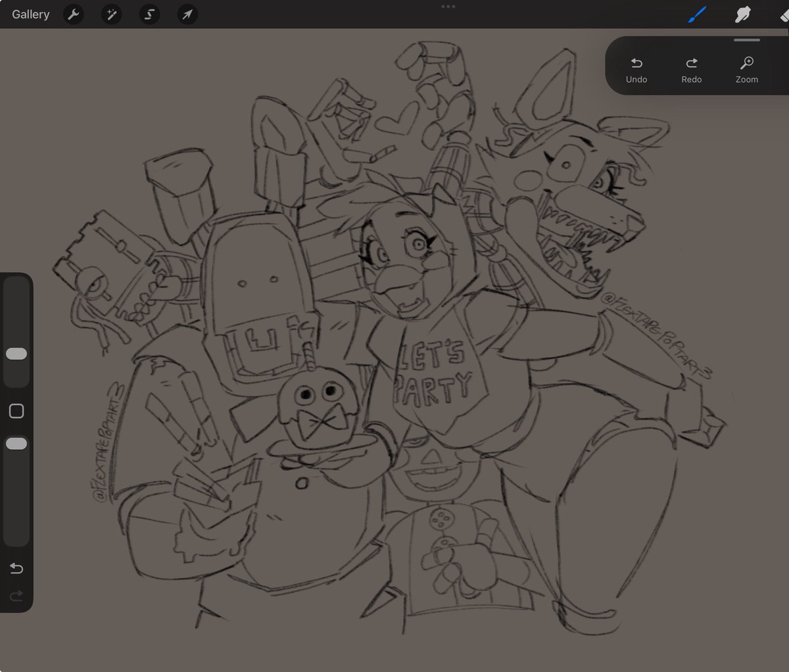The width and height of the screenshot is (789, 672).
Task: Select the Selection S tool
Action: [149, 14]
